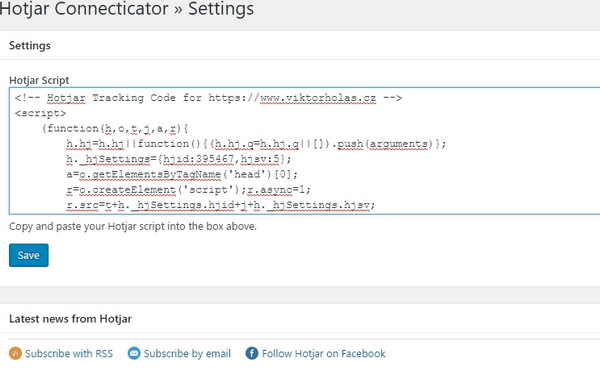Viewport: 600px width, 371px height.
Task: Click the Hotjar Script field label
Action: coord(39,80)
